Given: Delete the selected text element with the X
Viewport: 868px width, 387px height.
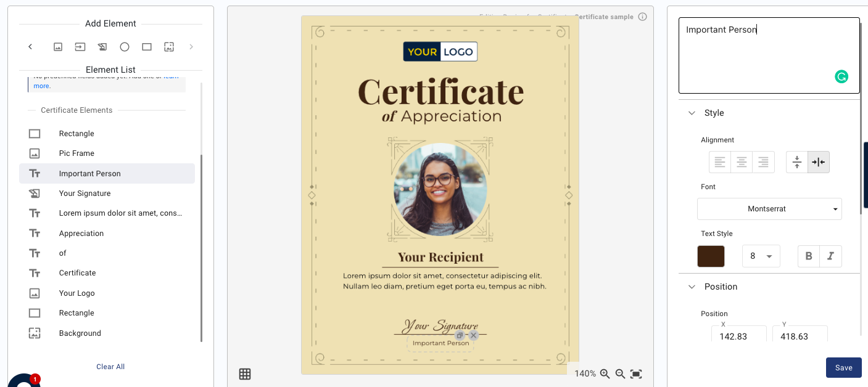Looking at the screenshot, I should coord(473,335).
